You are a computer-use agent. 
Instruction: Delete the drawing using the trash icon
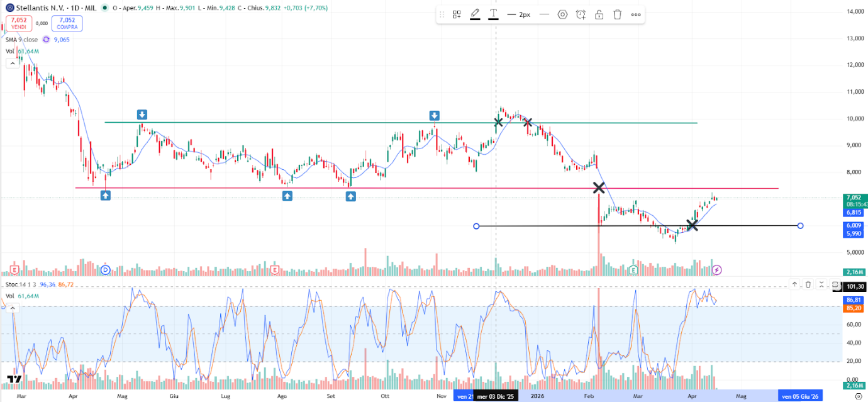click(x=617, y=14)
